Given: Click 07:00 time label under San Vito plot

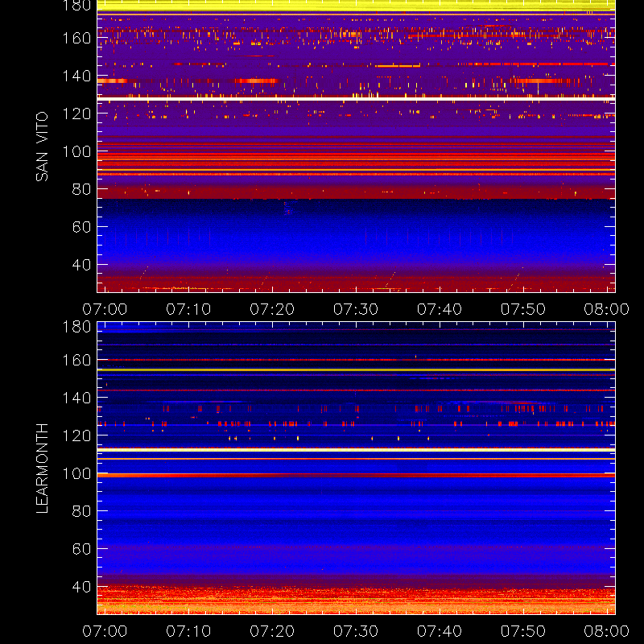Looking at the screenshot, I should click(x=105, y=309).
